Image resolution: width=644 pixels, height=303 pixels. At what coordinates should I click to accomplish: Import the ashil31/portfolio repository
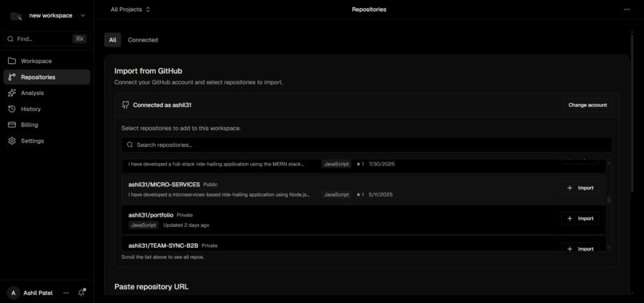pyautogui.click(x=580, y=218)
